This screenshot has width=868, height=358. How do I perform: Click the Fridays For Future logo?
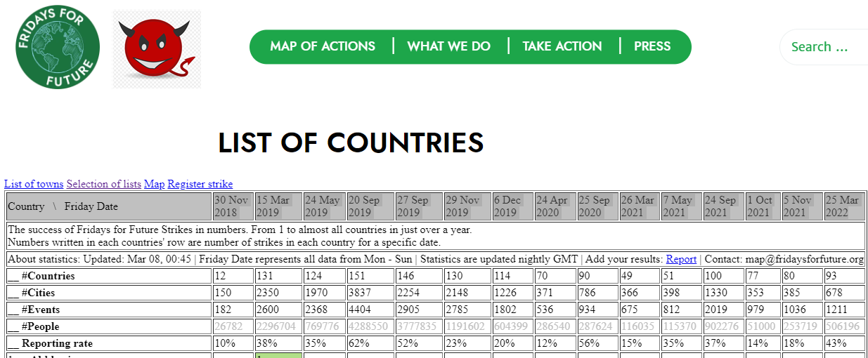(x=57, y=47)
